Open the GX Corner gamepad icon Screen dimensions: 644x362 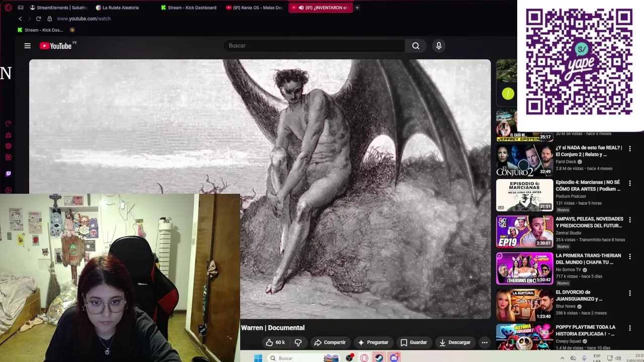[21, 8]
